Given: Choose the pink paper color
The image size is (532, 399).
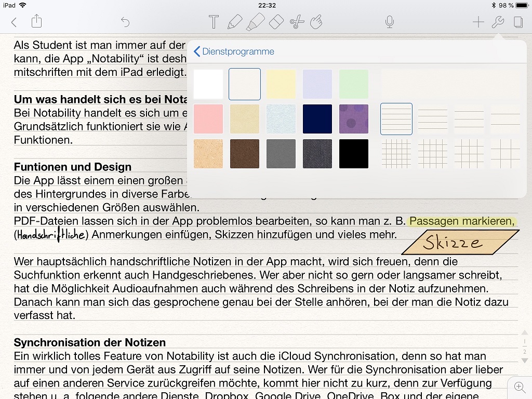Looking at the screenshot, I should (x=208, y=119).
